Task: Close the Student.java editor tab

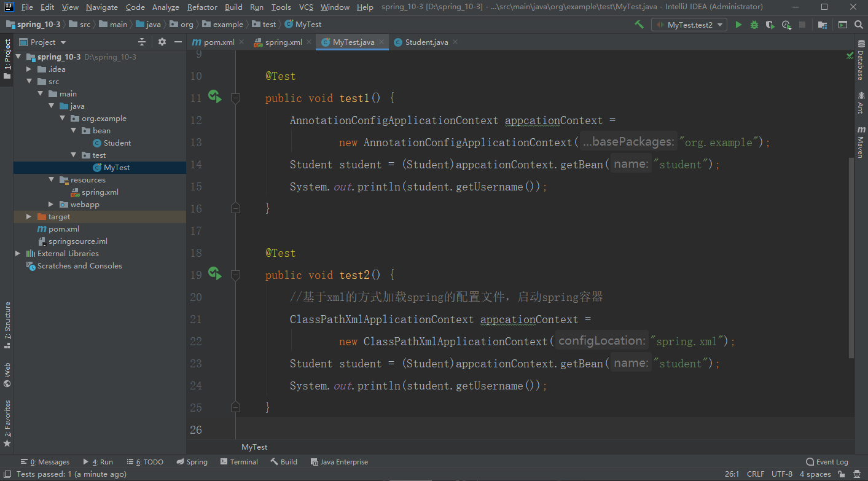Action: click(x=455, y=42)
